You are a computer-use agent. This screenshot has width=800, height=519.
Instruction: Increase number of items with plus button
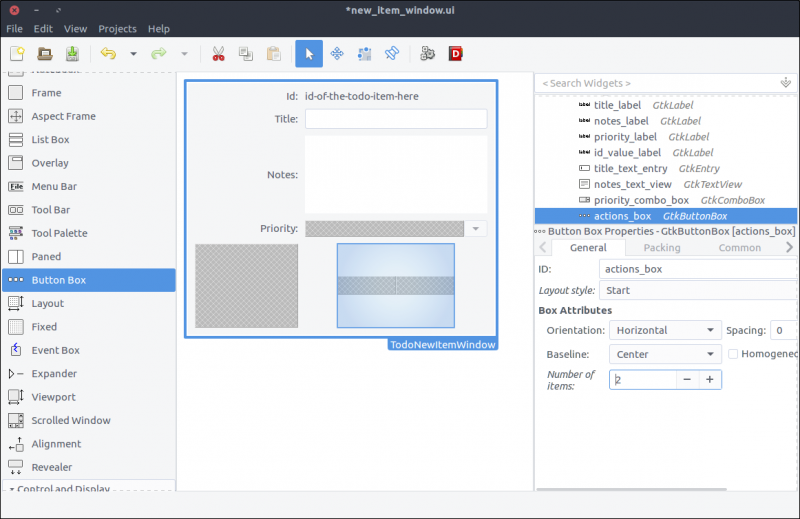click(709, 380)
